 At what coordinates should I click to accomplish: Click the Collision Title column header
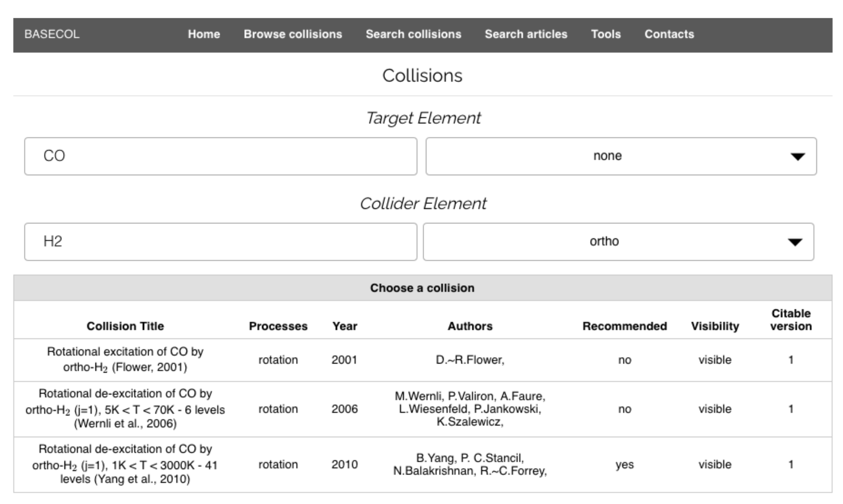[x=125, y=326]
